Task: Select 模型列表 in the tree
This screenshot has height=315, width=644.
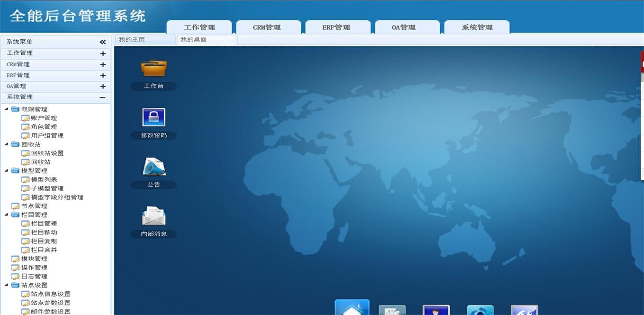Action: click(44, 180)
